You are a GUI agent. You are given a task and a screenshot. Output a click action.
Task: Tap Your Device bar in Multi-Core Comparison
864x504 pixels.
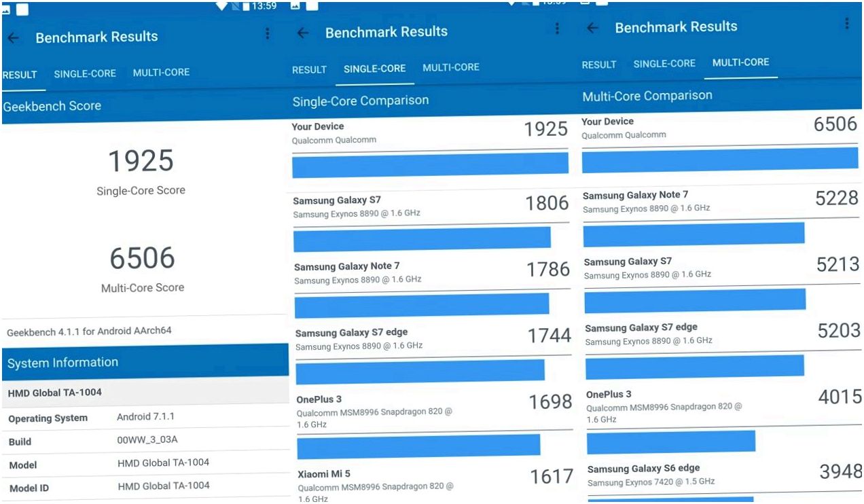[720, 160]
